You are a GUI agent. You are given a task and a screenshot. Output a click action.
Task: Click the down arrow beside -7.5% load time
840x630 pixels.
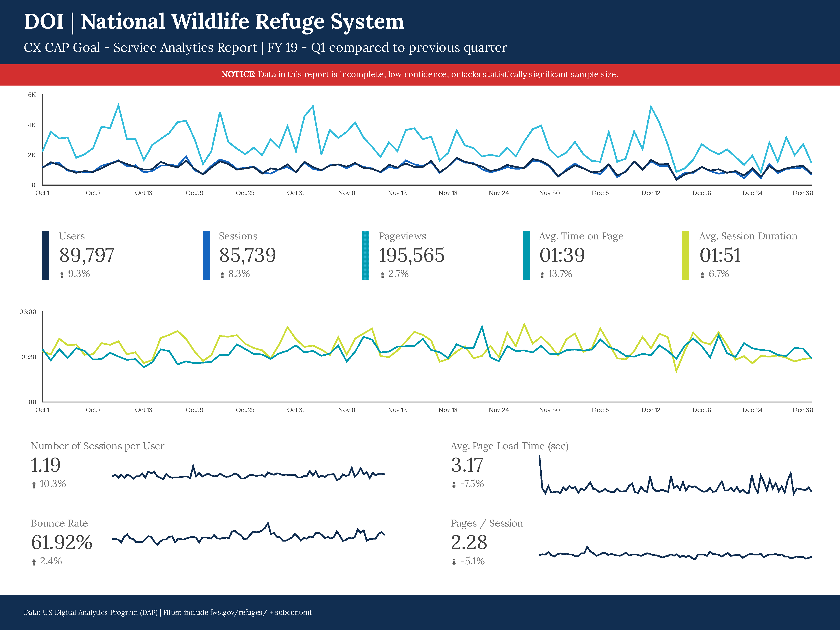tap(454, 485)
